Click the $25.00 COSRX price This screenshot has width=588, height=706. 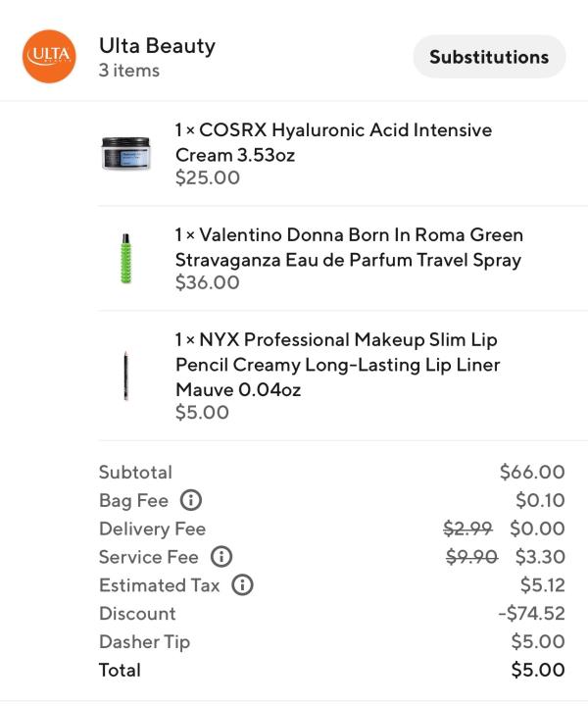tap(208, 177)
